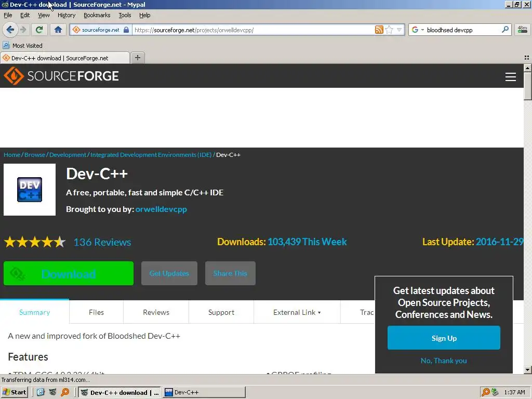Click the vertical scrollbar up arrow
The image size is (532, 399).
click(x=527, y=68)
